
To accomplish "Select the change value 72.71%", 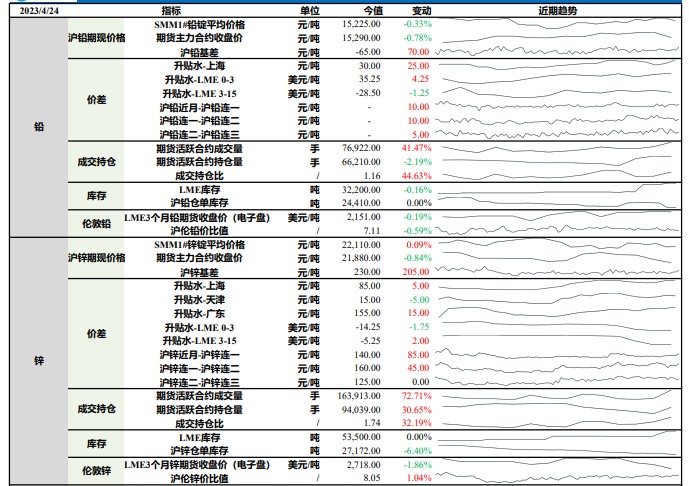I will tap(417, 396).
